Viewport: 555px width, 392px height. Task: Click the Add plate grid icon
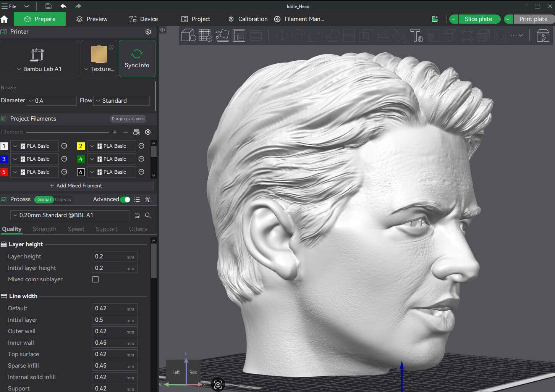click(205, 35)
